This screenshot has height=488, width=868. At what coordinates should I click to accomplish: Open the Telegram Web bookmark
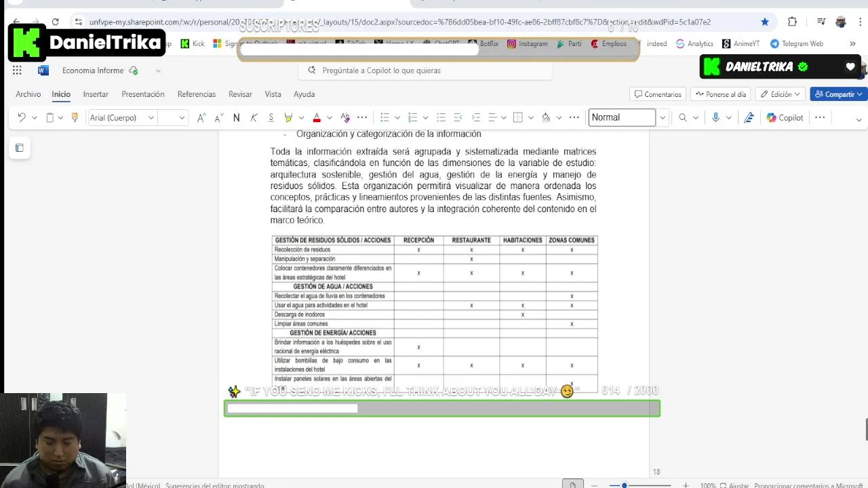(x=797, y=43)
